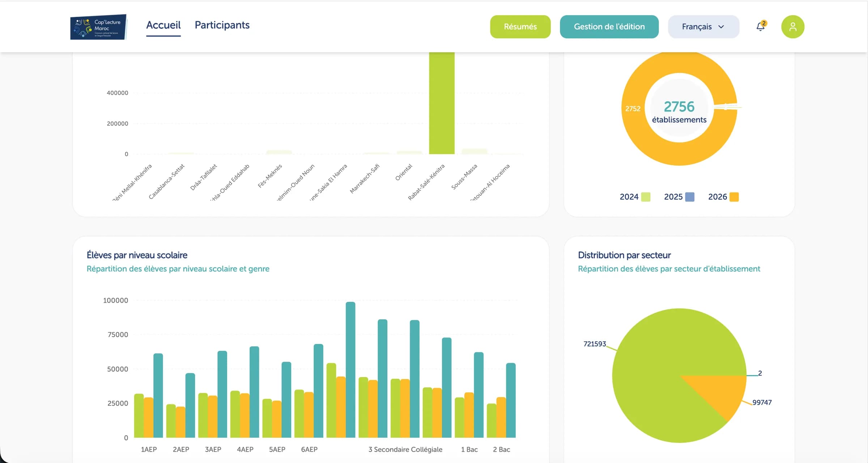Click the 4AEP axis label
Image resolution: width=868 pixels, height=463 pixels.
pos(245,450)
